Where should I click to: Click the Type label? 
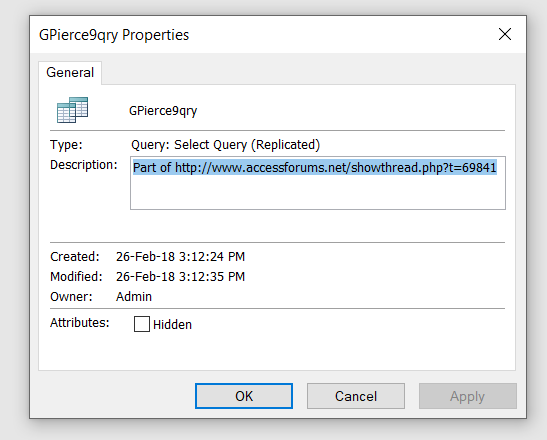coord(66,144)
